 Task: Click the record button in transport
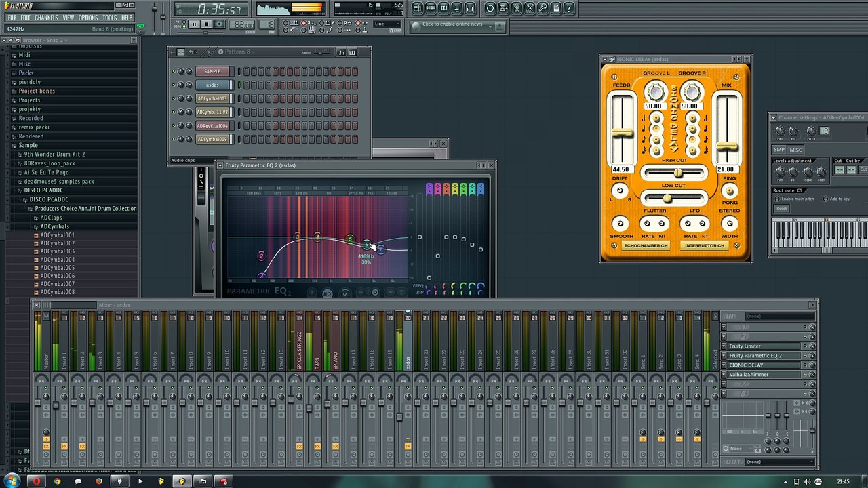(219, 24)
